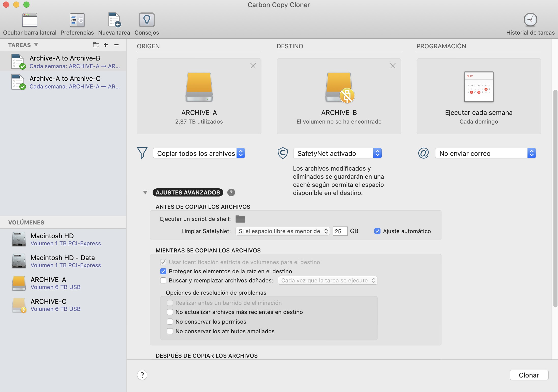Click the minus icon to remove task
Viewport: 558px width, 392px height.
click(116, 45)
